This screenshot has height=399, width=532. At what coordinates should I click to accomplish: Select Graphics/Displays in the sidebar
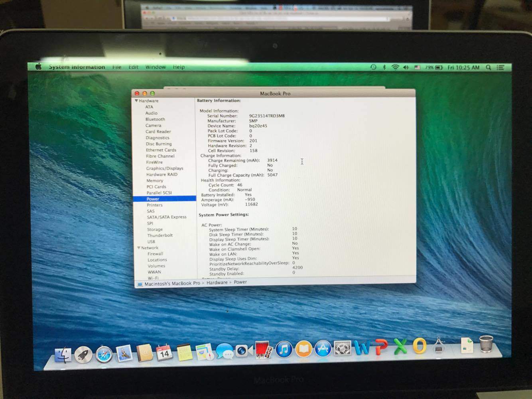click(x=164, y=168)
